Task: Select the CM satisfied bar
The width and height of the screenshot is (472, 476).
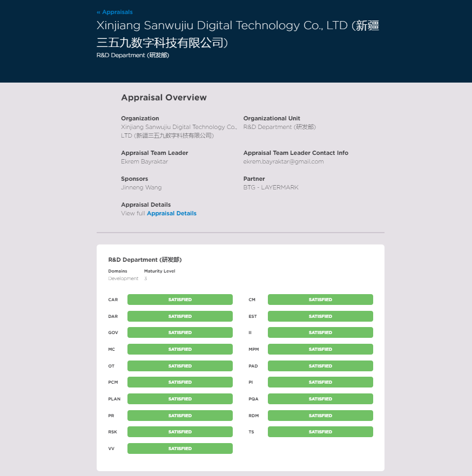Action: click(320, 300)
